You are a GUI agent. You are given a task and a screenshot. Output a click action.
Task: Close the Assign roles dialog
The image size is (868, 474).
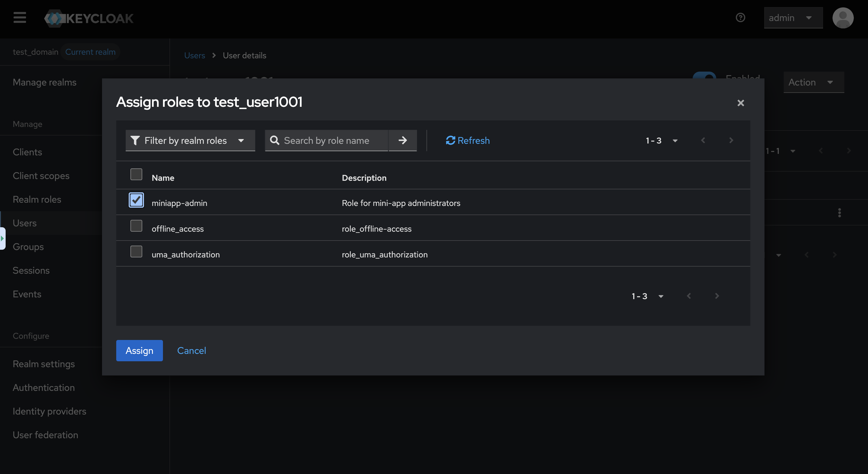[x=740, y=103]
